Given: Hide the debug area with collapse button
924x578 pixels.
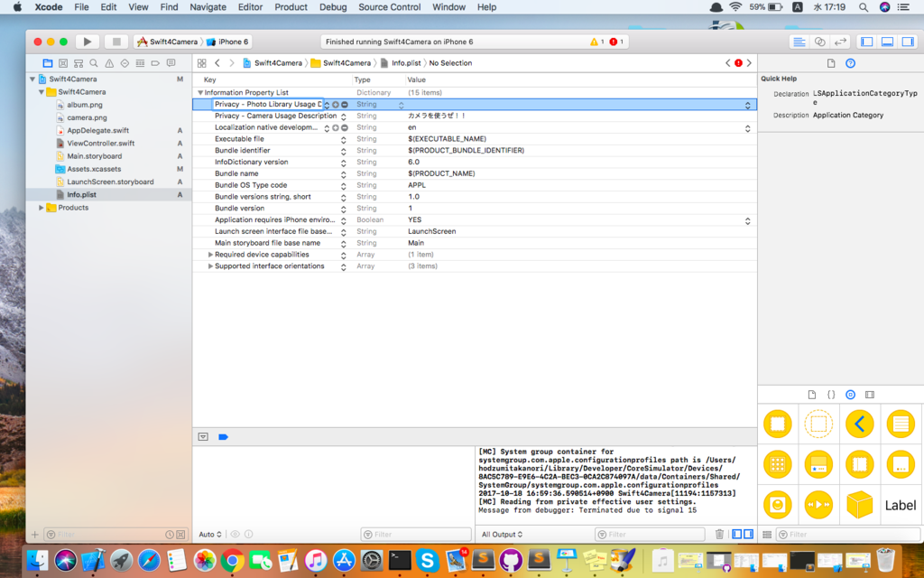Looking at the screenshot, I should pyautogui.click(x=203, y=437).
